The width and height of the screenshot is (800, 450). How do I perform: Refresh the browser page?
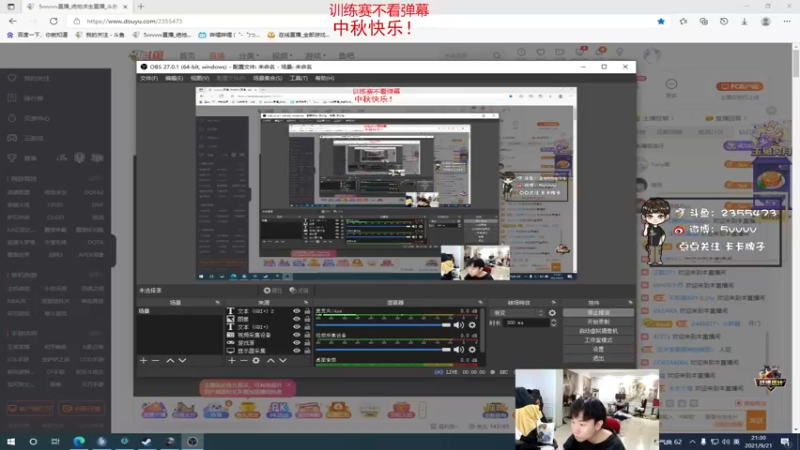point(54,21)
